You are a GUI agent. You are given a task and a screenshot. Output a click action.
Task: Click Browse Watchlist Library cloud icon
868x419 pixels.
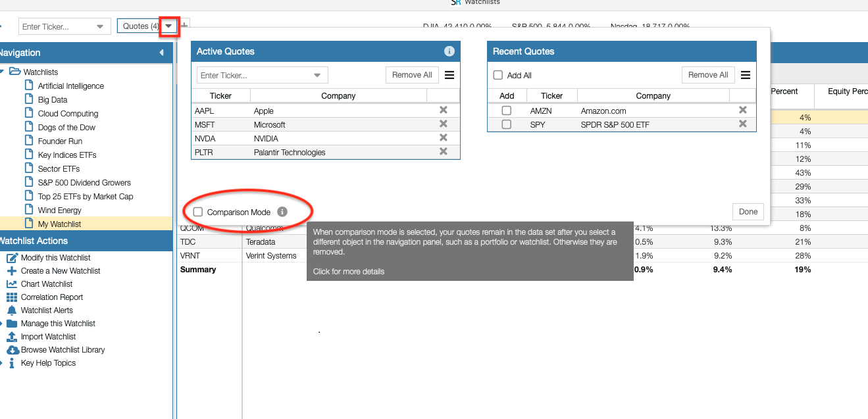[x=12, y=350]
